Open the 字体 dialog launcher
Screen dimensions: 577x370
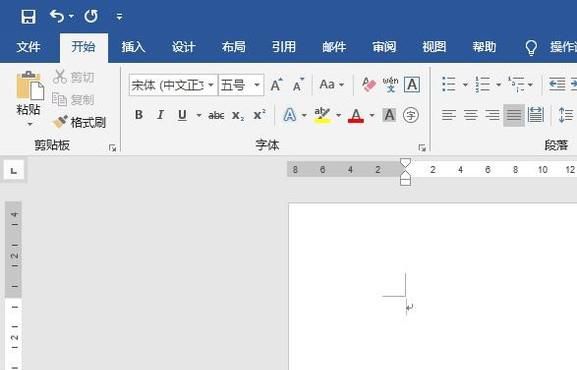click(x=422, y=148)
